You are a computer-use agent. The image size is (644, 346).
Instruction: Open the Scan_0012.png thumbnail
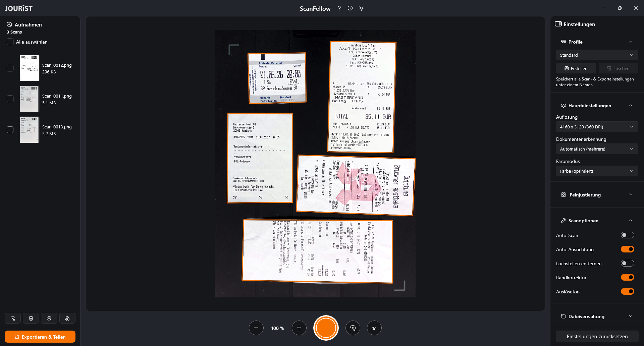[29, 68]
